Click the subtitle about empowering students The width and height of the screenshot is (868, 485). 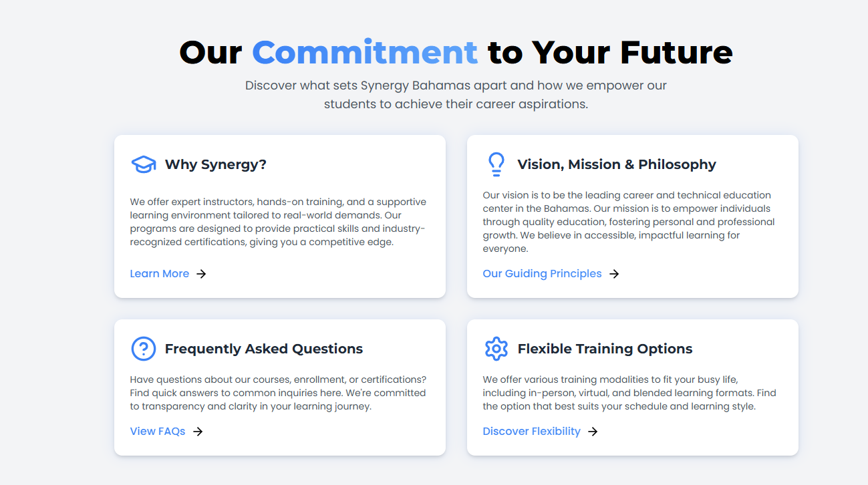456,94
